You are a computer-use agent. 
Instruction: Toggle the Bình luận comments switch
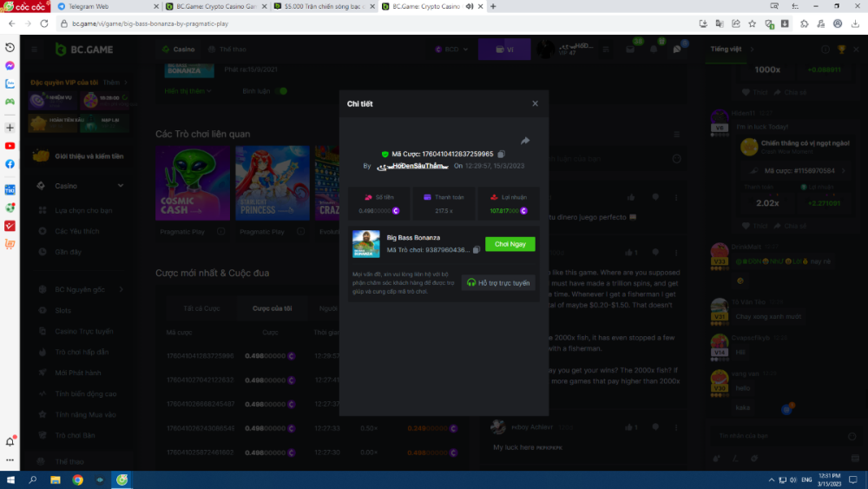pos(280,90)
